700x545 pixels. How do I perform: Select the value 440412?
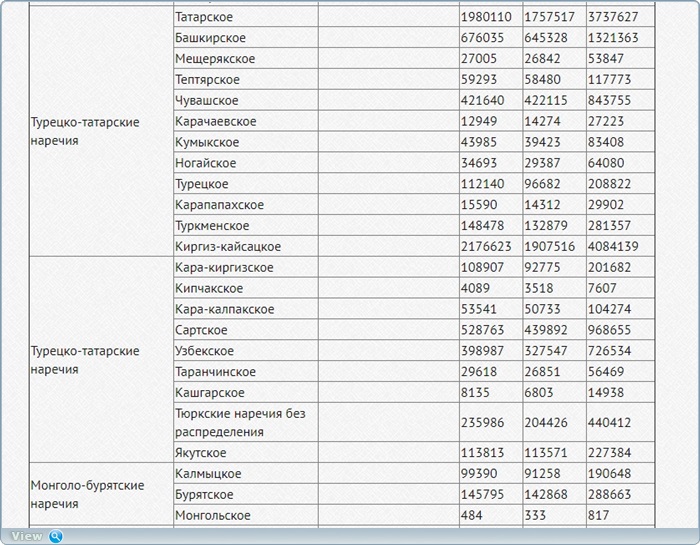point(609,422)
